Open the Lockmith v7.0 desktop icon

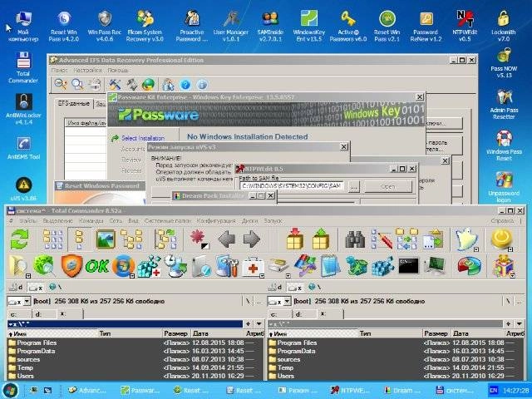click(504, 27)
